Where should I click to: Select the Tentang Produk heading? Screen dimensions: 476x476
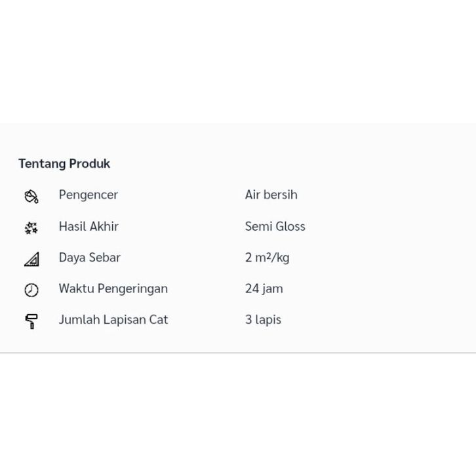[x=64, y=164]
